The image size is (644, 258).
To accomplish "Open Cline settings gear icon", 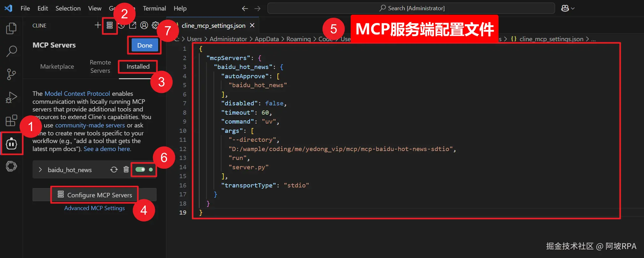I will pyautogui.click(x=155, y=25).
